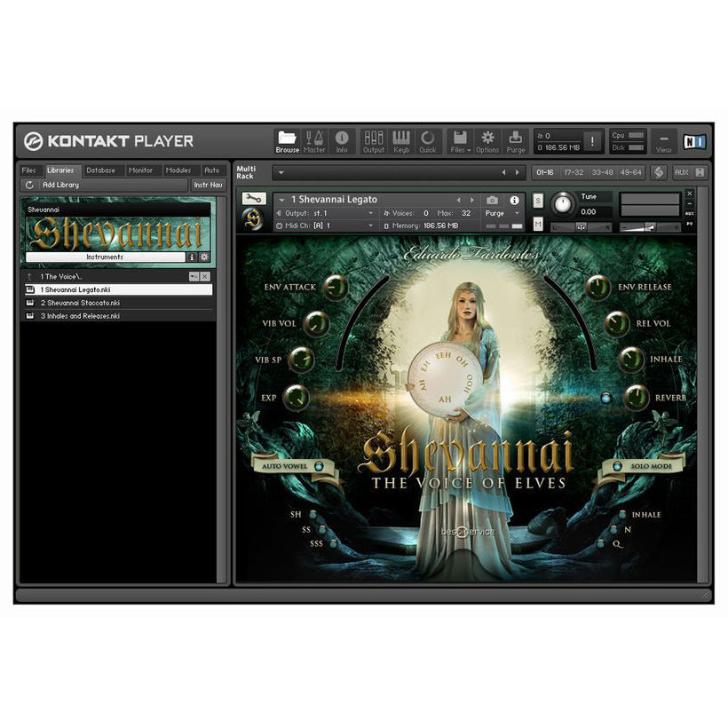Viewport: 728px width, 728px height.
Task: Toggle the REVERB on/off light
Action: (605, 398)
